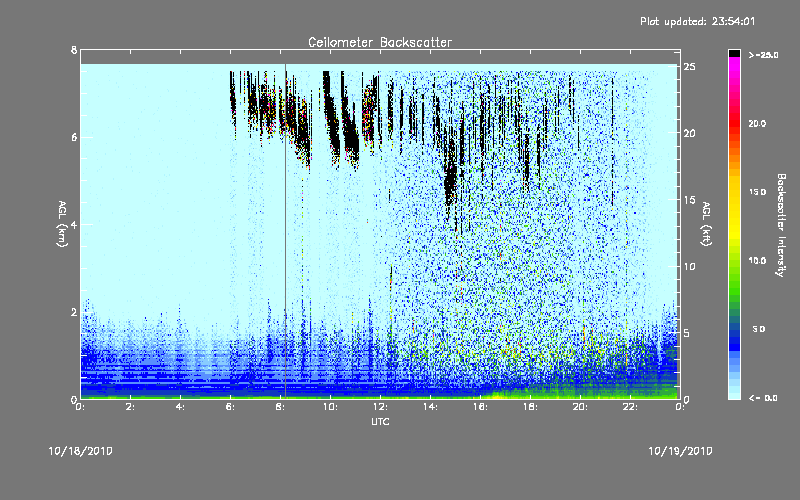Click the 'Ceilometer Backscatter' plot title
The width and height of the screenshot is (800, 500).
[380, 42]
